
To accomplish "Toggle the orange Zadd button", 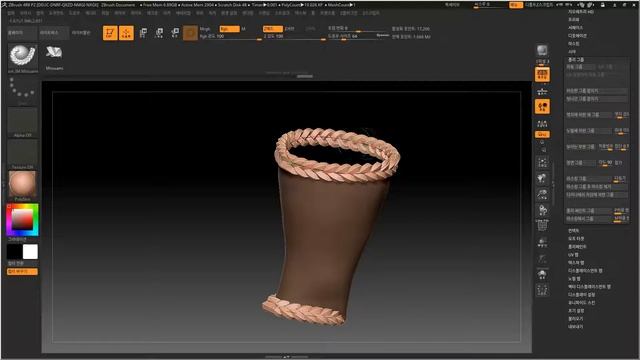I will click(273, 29).
